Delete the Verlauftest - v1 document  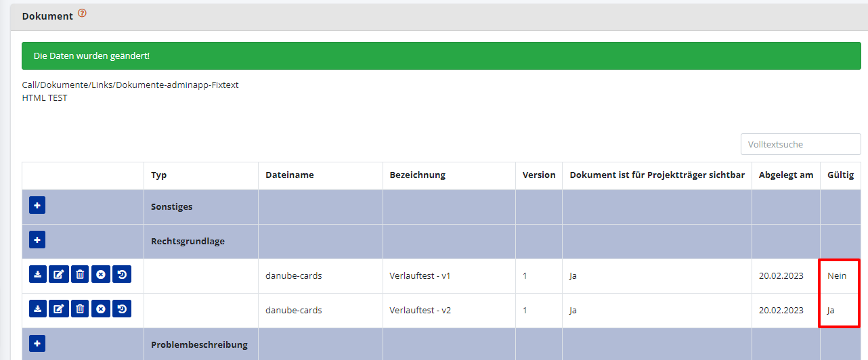pyautogui.click(x=80, y=274)
